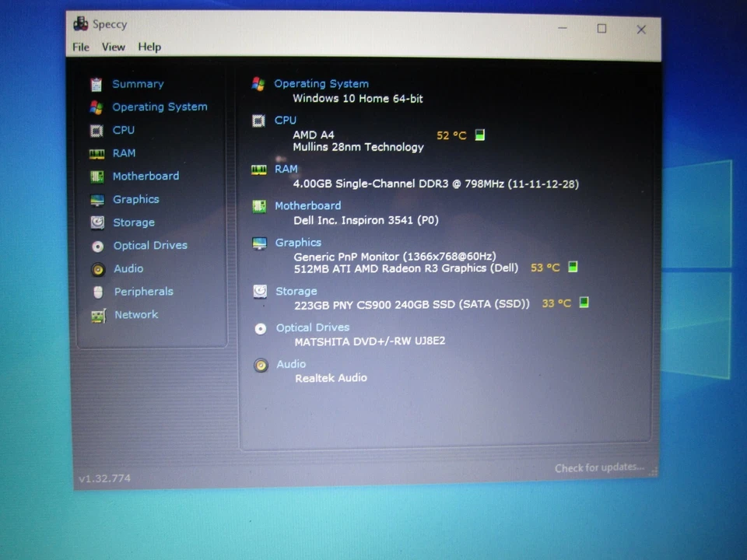Click the green graphics temperature indicator icon

[573, 267]
